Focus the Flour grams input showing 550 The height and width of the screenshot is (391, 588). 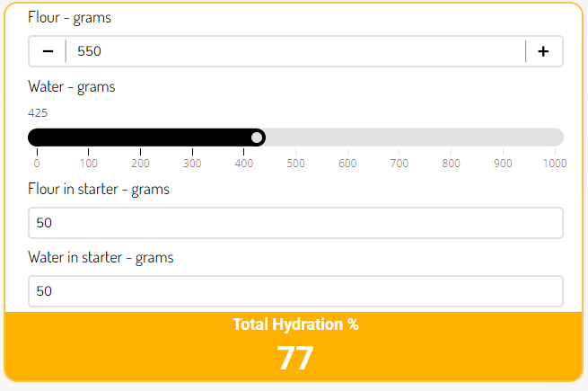[x=294, y=51]
